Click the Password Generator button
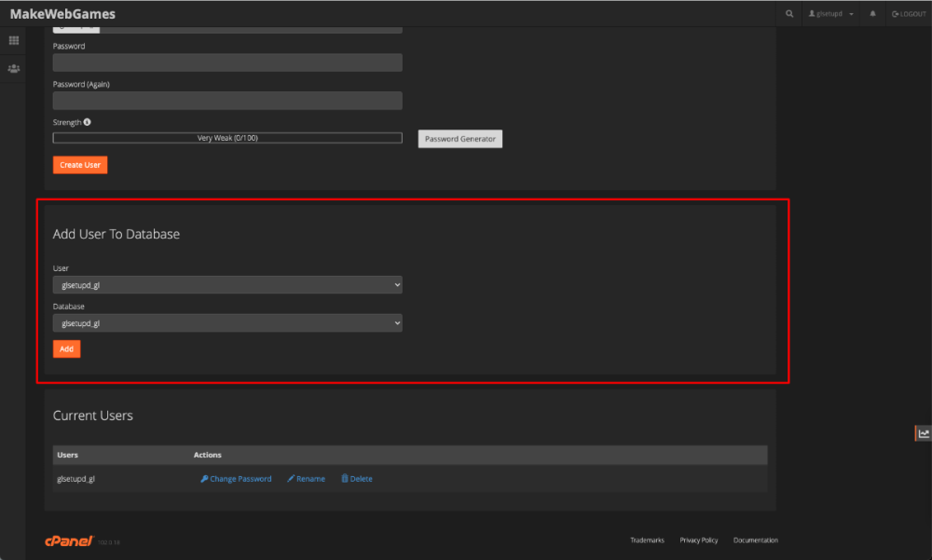 coord(459,138)
